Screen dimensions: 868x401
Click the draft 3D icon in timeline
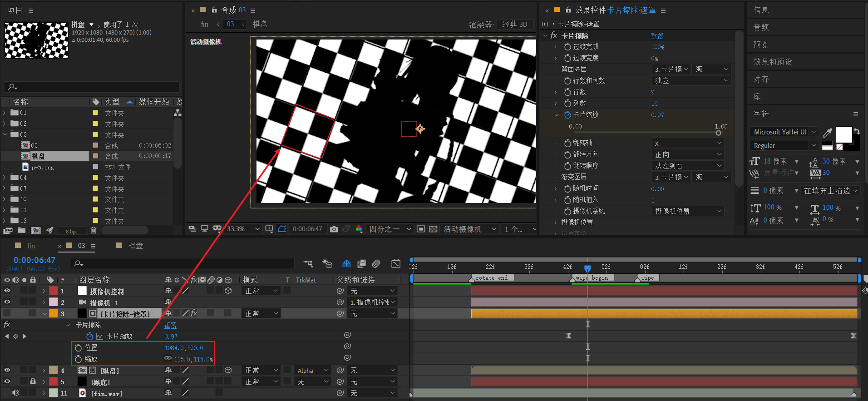click(x=327, y=263)
